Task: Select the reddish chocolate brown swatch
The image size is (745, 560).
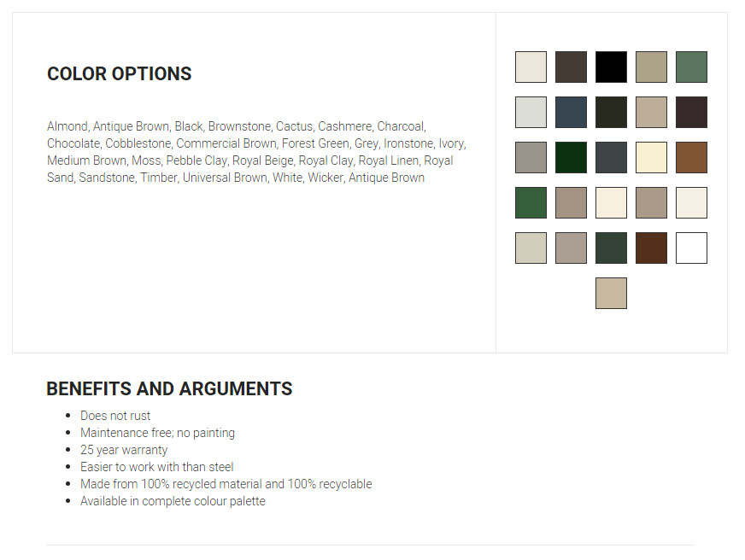Action: pos(651,248)
